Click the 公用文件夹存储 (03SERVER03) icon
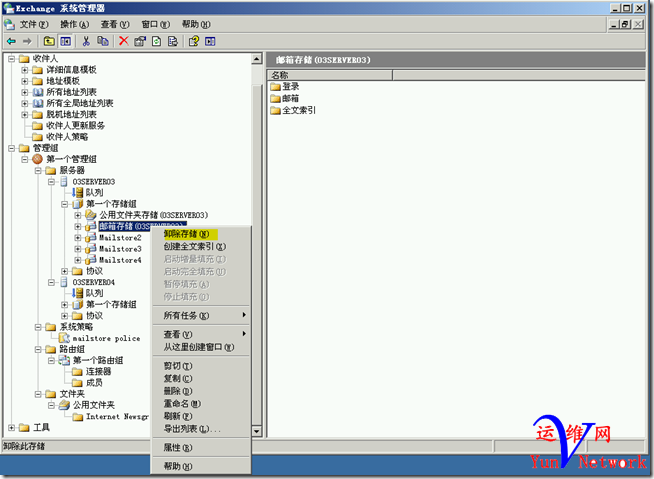Screen dimensions: 654x479 pyautogui.click(x=91, y=215)
